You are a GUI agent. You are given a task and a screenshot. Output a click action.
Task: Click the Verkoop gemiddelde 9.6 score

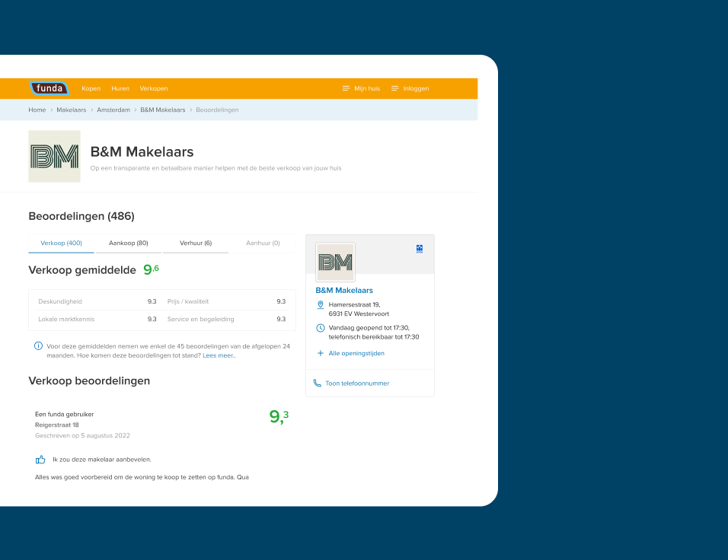(x=152, y=269)
